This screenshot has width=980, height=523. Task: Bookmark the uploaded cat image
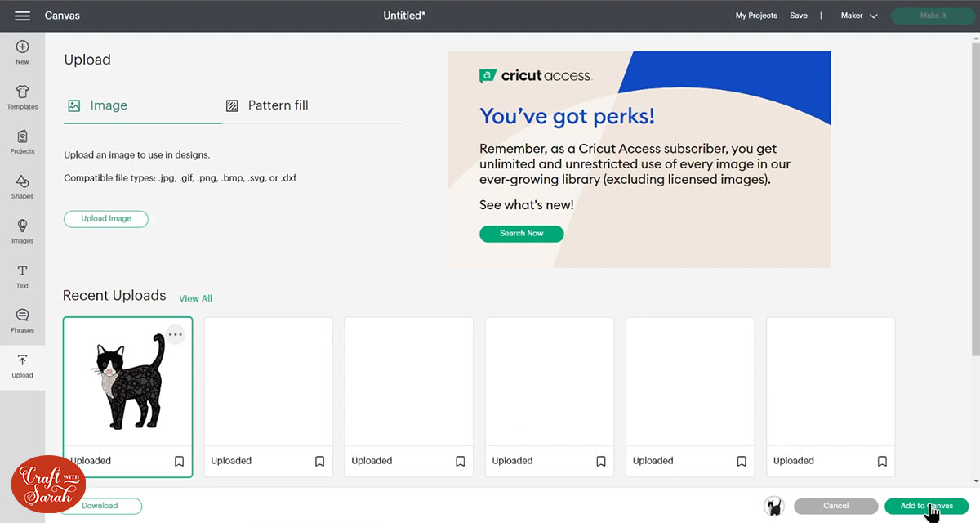click(x=180, y=461)
